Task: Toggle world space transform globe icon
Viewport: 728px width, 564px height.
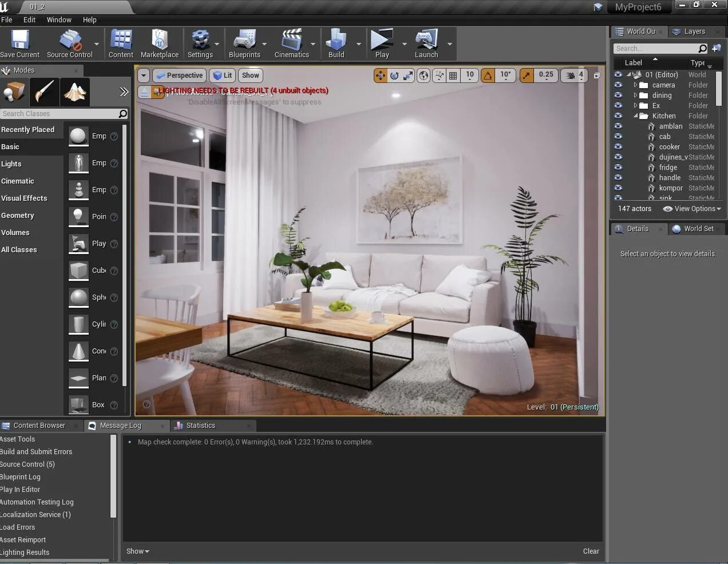Action: coord(424,75)
